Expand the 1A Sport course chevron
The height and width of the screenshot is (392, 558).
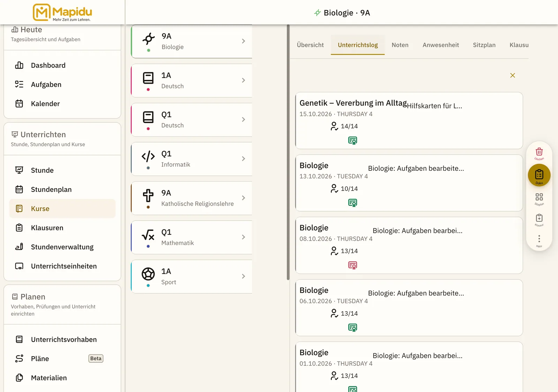coord(243,276)
